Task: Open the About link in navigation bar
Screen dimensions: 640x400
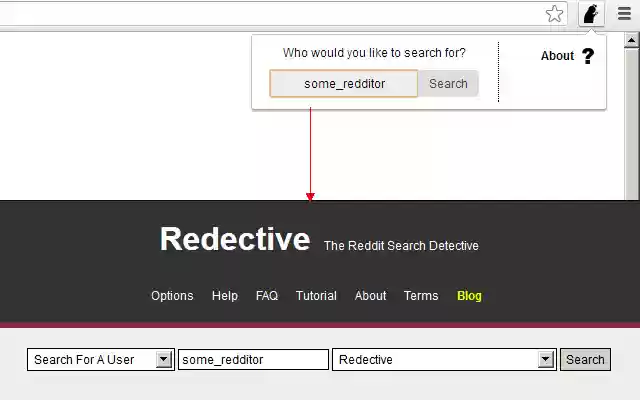Action: tap(370, 296)
